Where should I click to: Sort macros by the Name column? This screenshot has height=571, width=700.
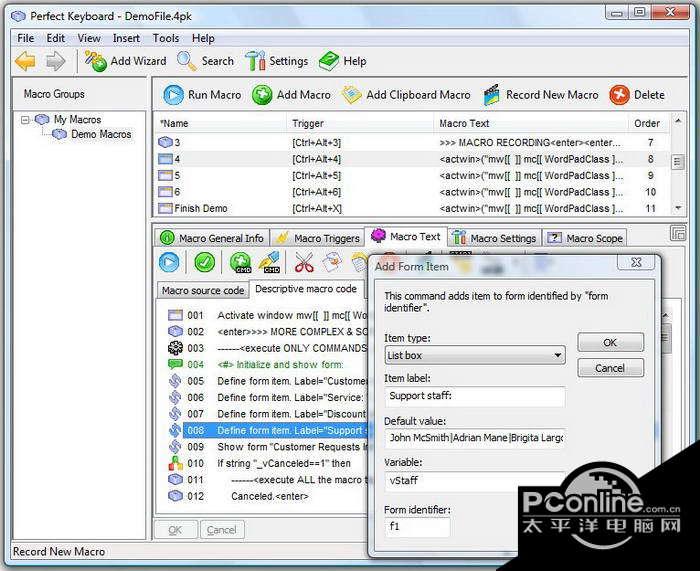point(221,124)
